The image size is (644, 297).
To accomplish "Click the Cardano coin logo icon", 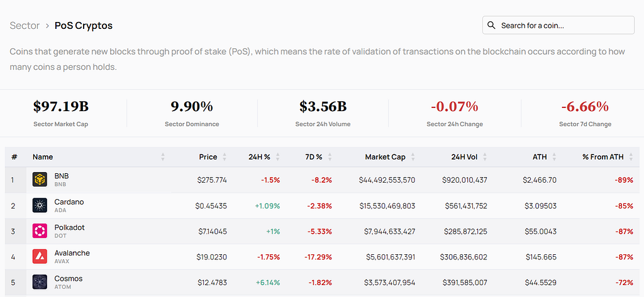I will coord(40,205).
